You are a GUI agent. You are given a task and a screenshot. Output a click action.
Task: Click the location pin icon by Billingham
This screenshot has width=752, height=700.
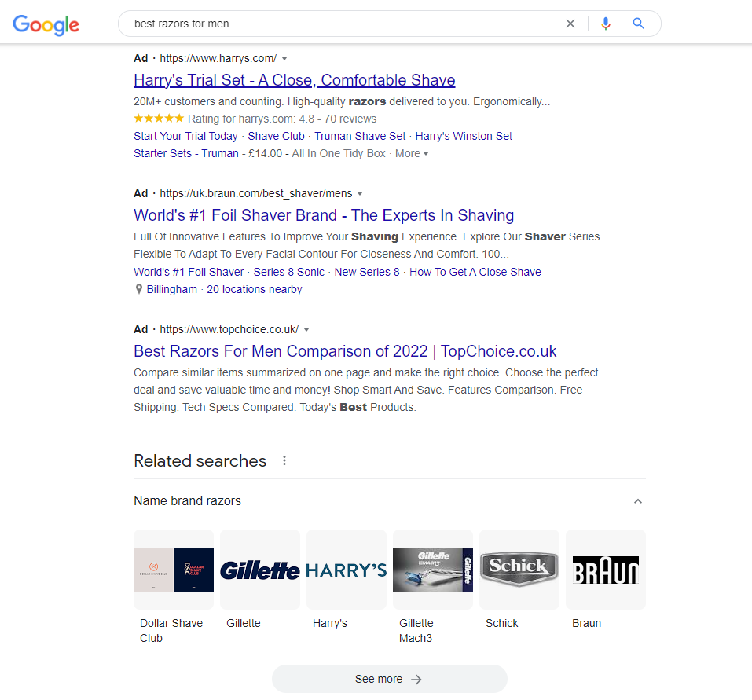[138, 289]
